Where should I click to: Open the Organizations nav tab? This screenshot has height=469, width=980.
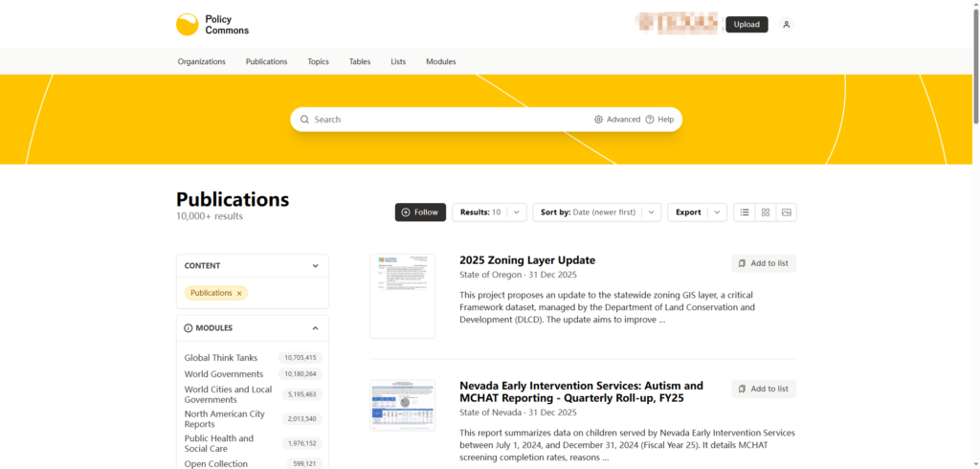pyautogui.click(x=201, y=61)
